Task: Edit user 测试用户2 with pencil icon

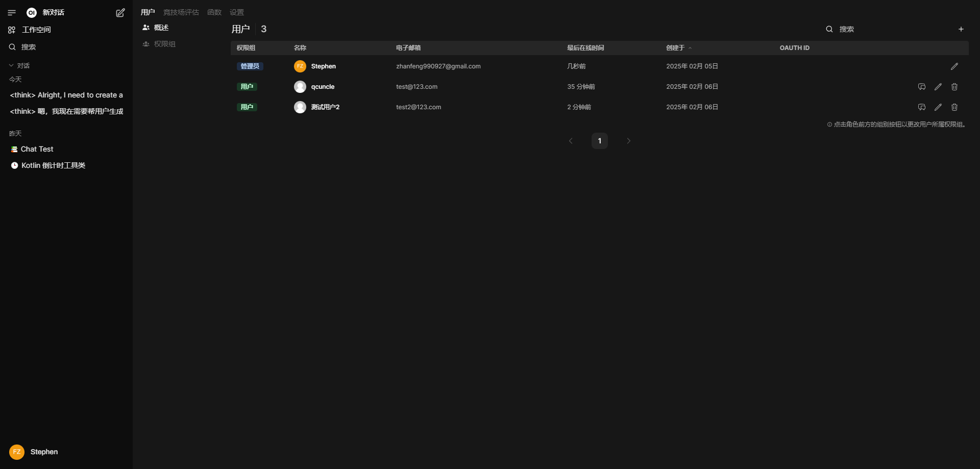Action: [938, 107]
